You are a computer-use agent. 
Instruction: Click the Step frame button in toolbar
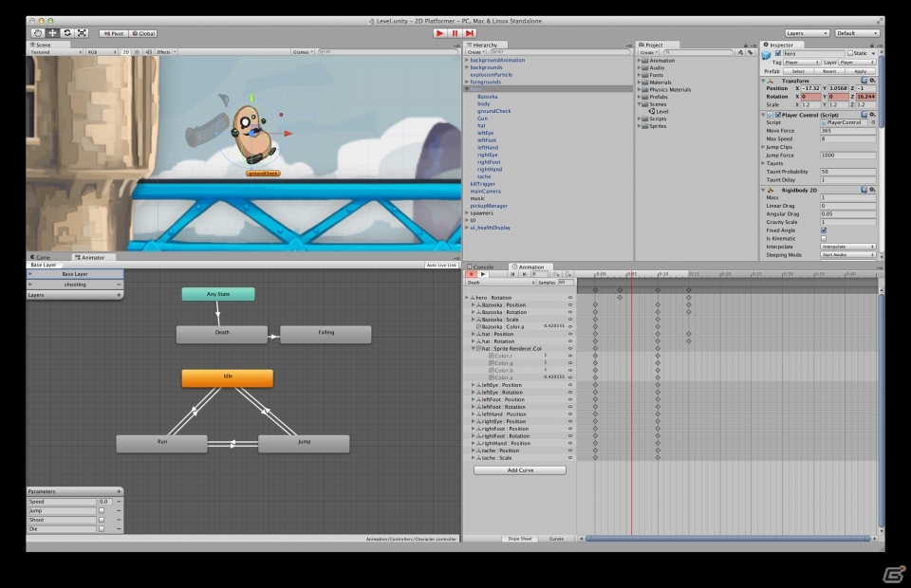pyautogui.click(x=470, y=33)
